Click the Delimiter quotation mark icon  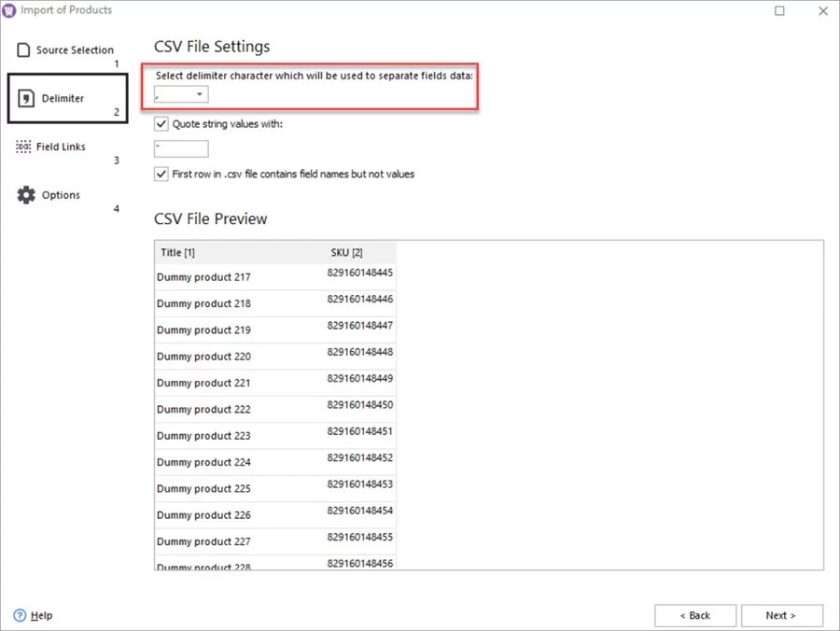pos(25,96)
